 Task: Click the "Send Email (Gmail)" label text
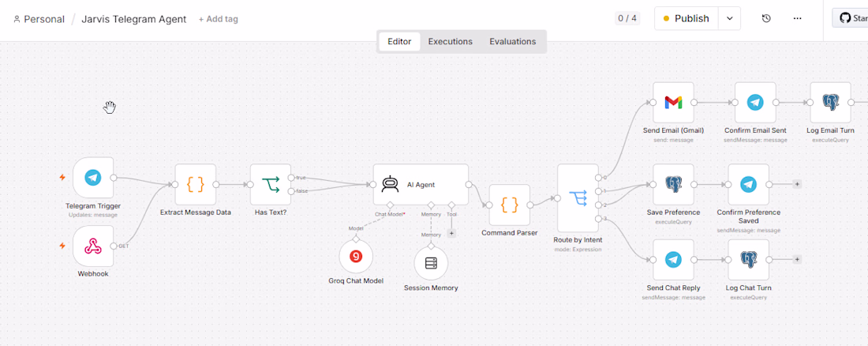tap(673, 131)
